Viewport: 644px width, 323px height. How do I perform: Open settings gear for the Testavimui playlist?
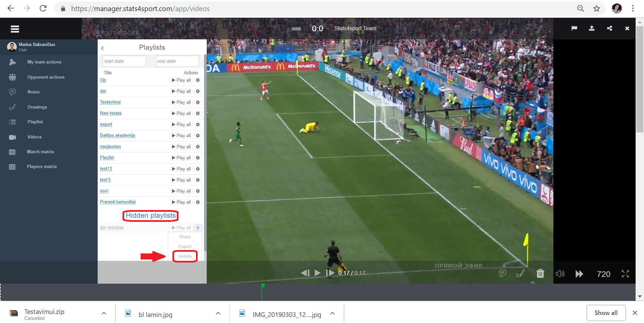pos(198,102)
